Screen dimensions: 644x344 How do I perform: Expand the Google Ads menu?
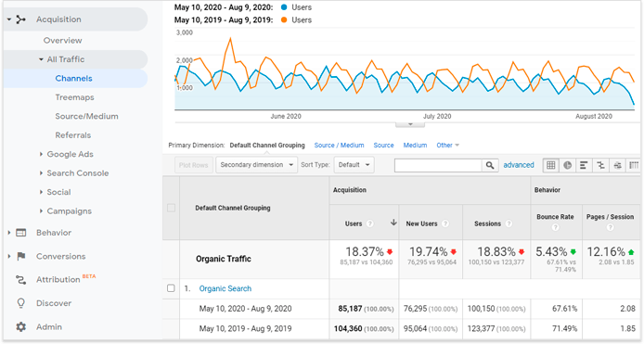(41, 154)
